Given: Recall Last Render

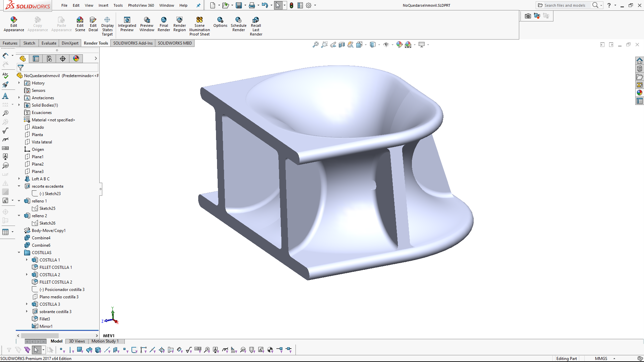Looking at the screenshot, I should (256, 26).
